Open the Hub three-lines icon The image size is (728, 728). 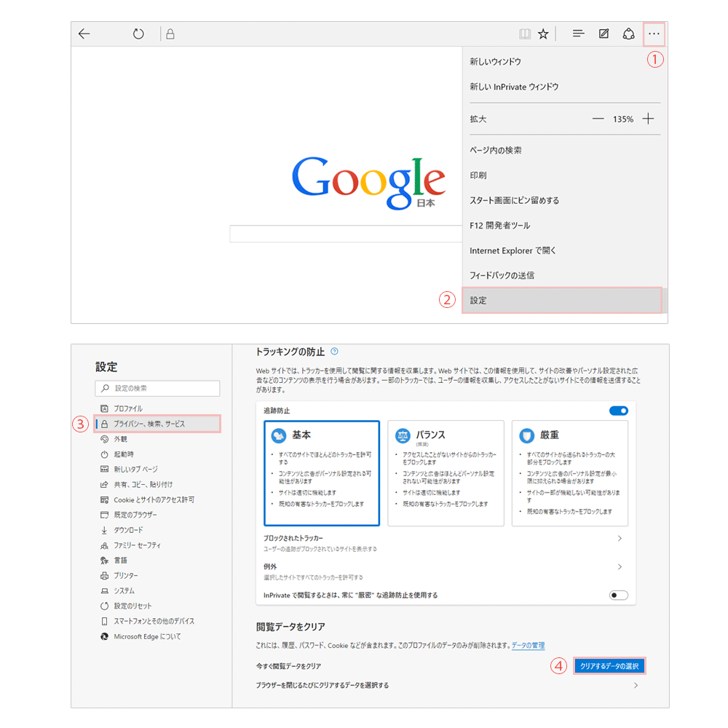tap(578, 33)
